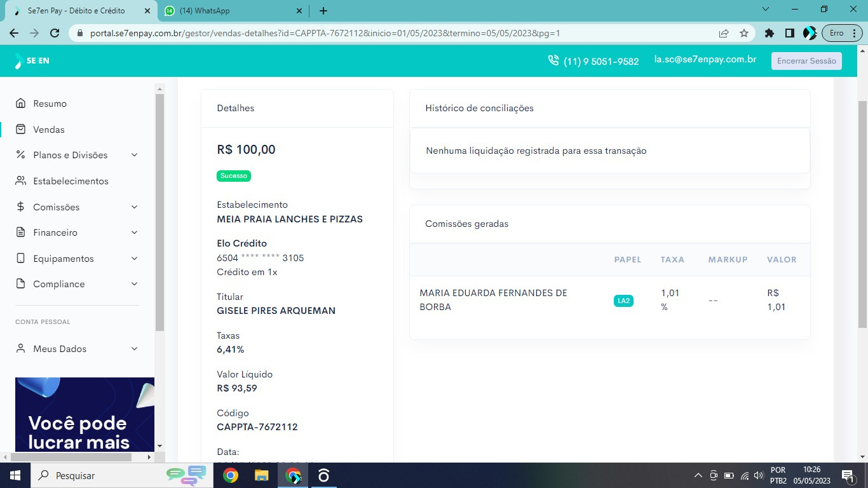Click the Equipamentos device icon
Screen dimensions: 868x488
[x=21, y=258]
